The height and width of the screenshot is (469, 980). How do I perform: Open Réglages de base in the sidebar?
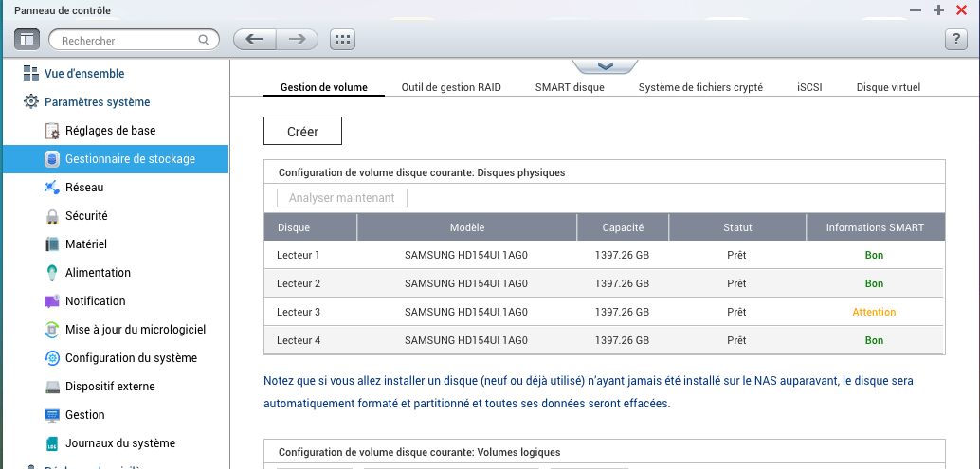111,131
